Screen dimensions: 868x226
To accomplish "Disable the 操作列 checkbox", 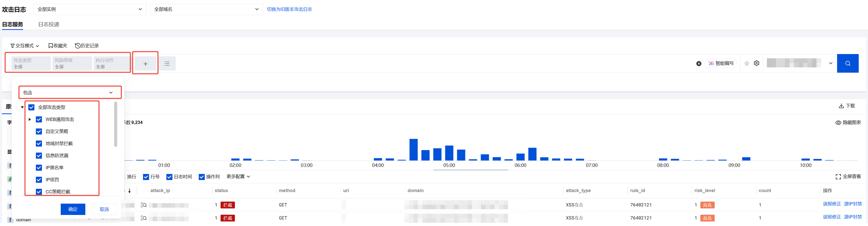I will (x=201, y=177).
